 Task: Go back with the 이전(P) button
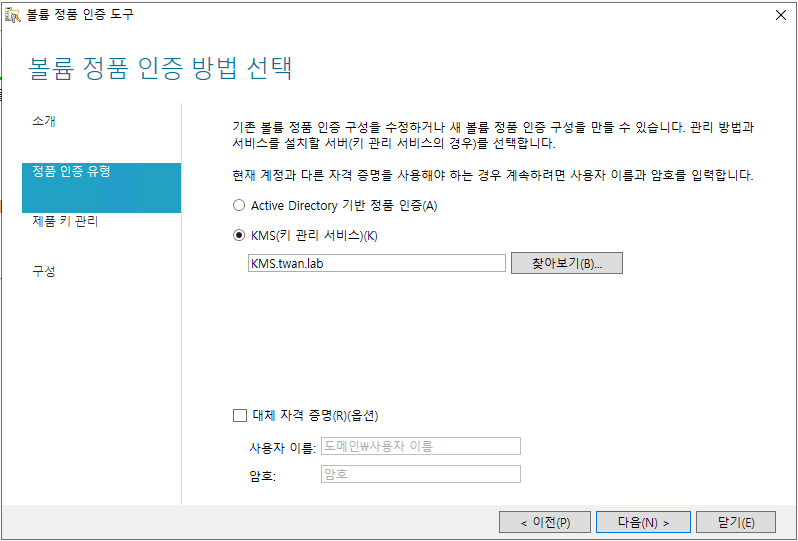[x=545, y=522]
